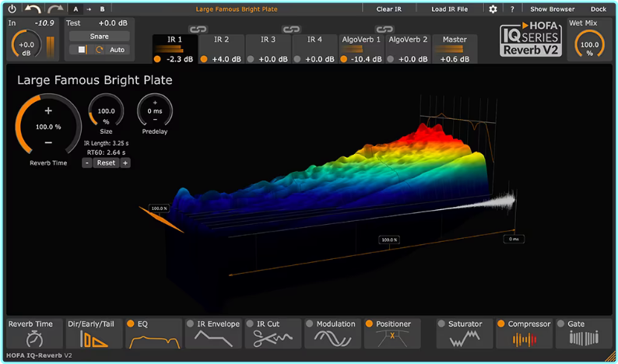Select setting B
Image resolution: width=618 pixels, height=364 pixels.
click(x=103, y=9)
